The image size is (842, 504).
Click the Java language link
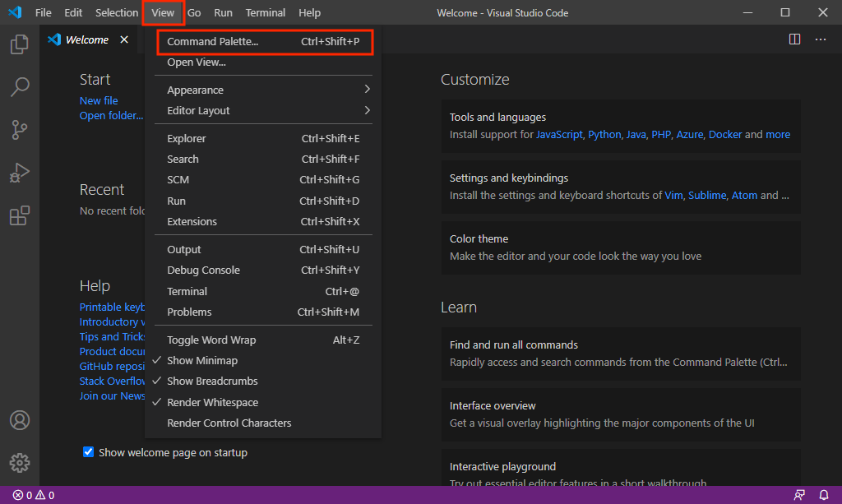[x=636, y=134]
